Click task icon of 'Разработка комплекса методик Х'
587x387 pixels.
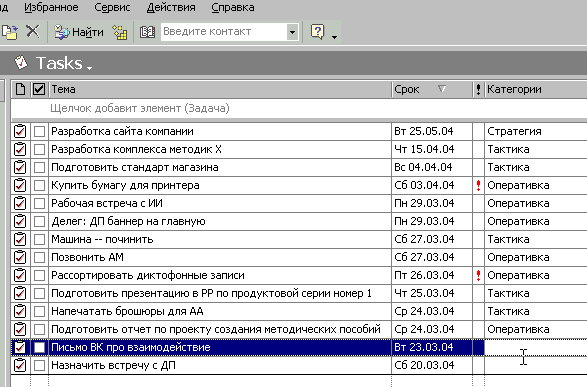point(20,149)
